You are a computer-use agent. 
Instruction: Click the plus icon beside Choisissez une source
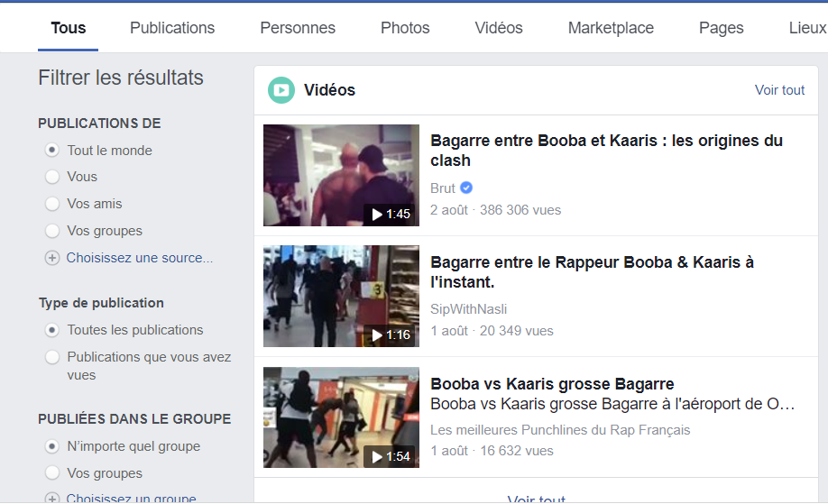52,258
